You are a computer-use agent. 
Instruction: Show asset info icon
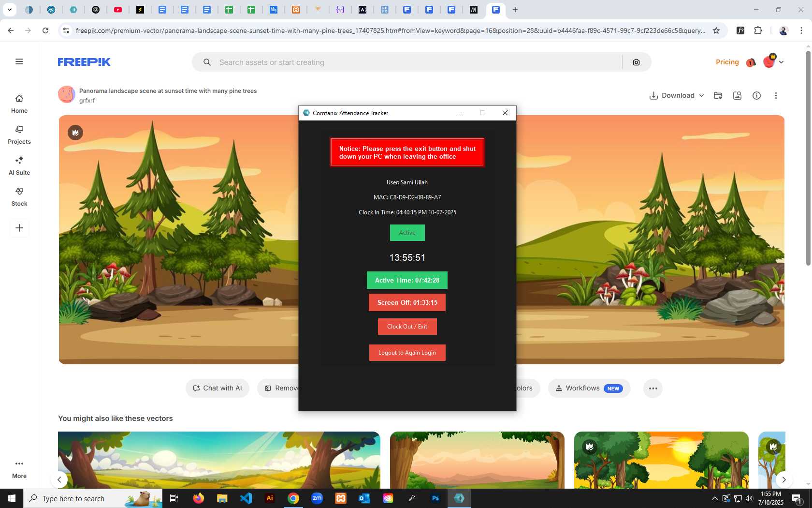pos(756,95)
